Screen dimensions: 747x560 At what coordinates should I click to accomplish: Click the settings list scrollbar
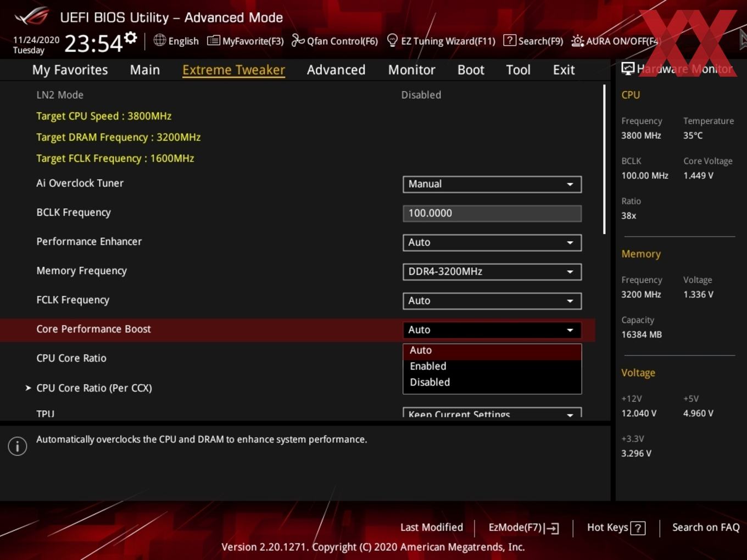coord(604,159)
